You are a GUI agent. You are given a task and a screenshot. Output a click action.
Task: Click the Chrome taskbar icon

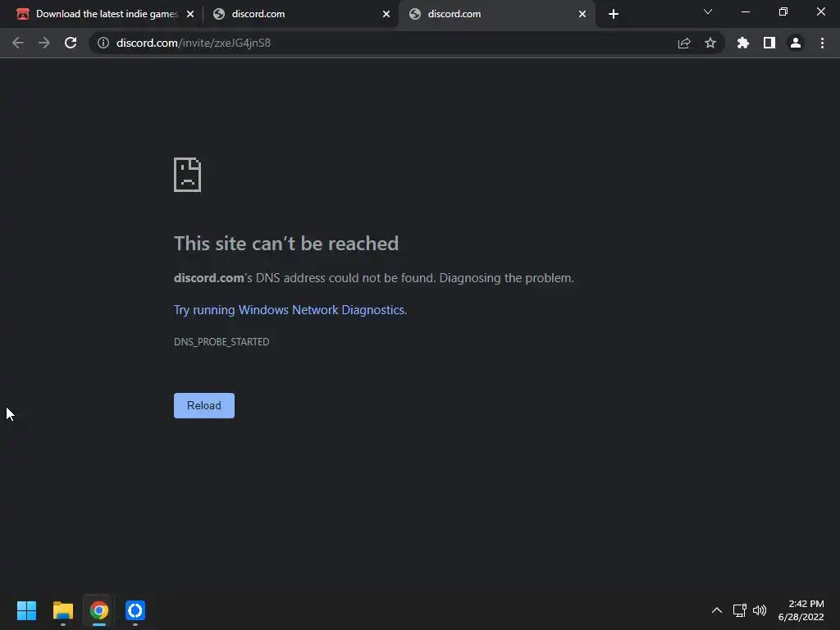point(99,610)
